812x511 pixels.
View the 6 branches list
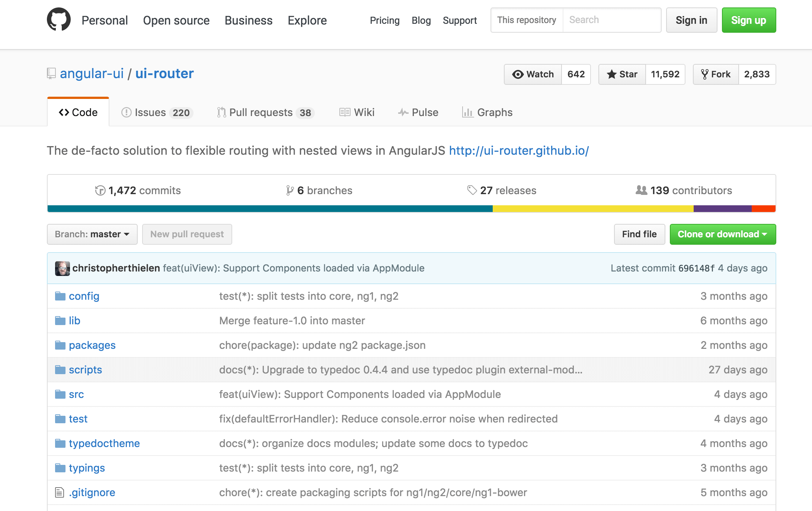tap(319, 190)
